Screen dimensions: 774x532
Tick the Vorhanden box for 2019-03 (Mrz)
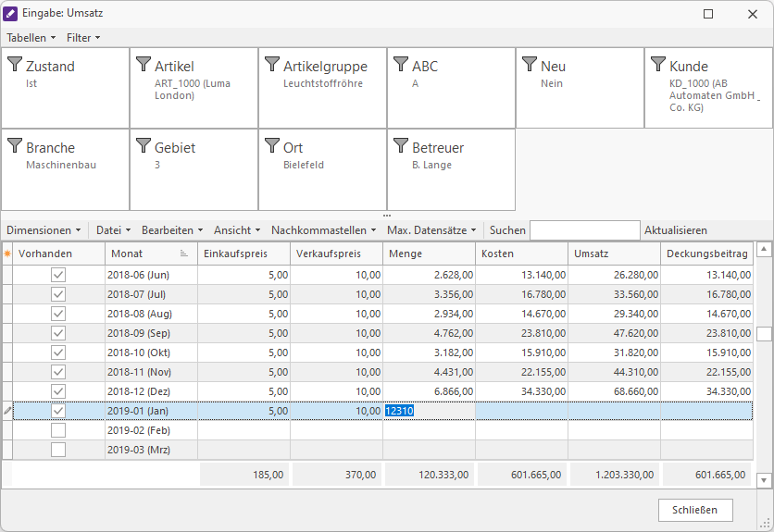point(58,450)
